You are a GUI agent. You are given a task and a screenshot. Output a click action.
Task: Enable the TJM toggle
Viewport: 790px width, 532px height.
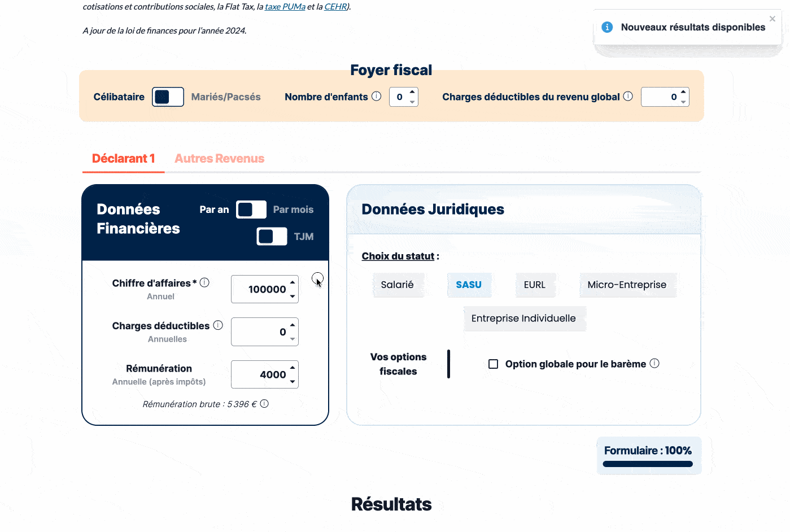coord(271,236)
